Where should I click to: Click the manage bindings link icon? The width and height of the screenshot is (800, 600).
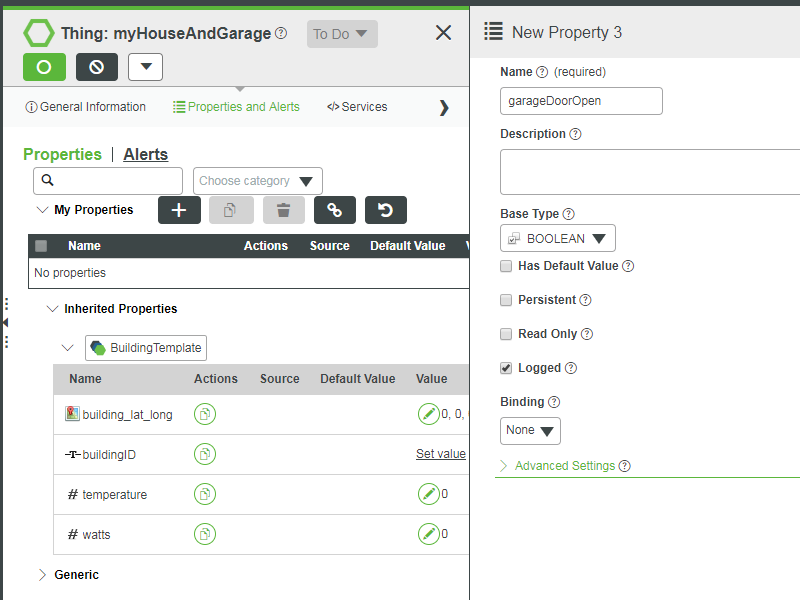pyautogui.click(x=335, y=210)
